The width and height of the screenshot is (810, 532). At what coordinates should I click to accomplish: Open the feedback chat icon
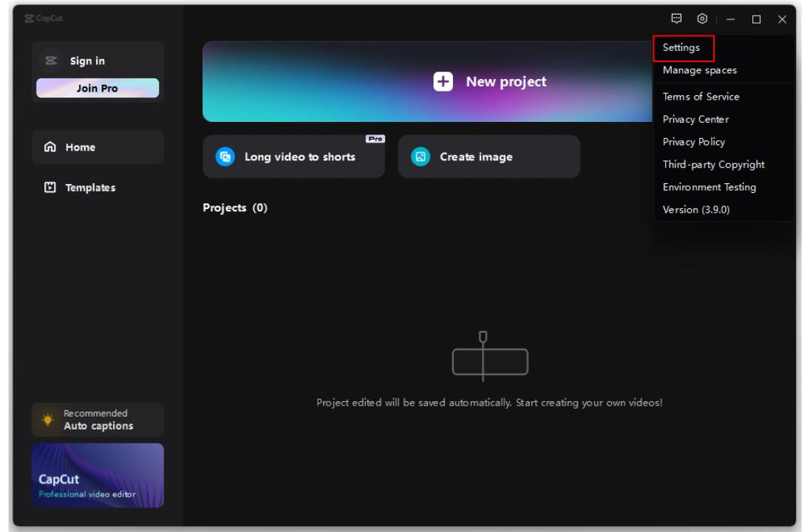676,18
